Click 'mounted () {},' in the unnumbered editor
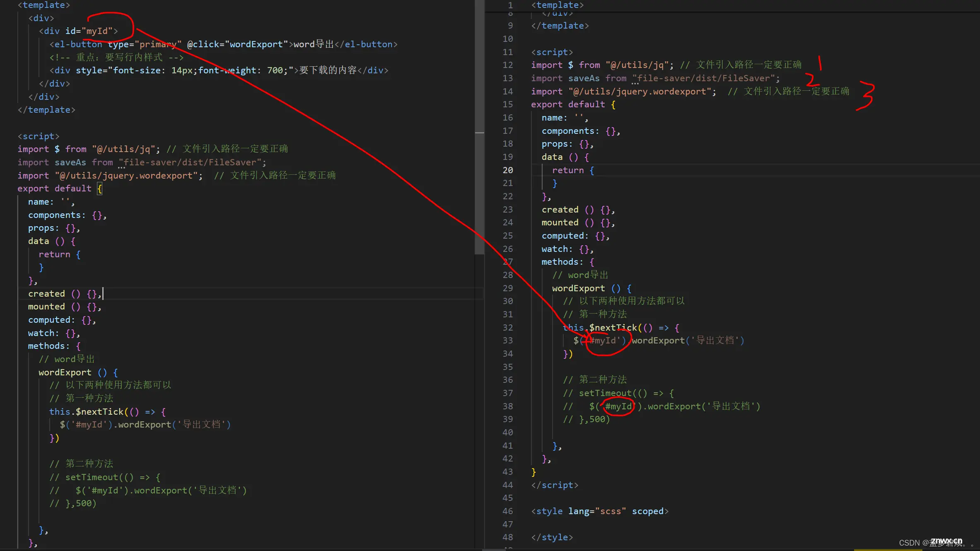 [65, 307]
